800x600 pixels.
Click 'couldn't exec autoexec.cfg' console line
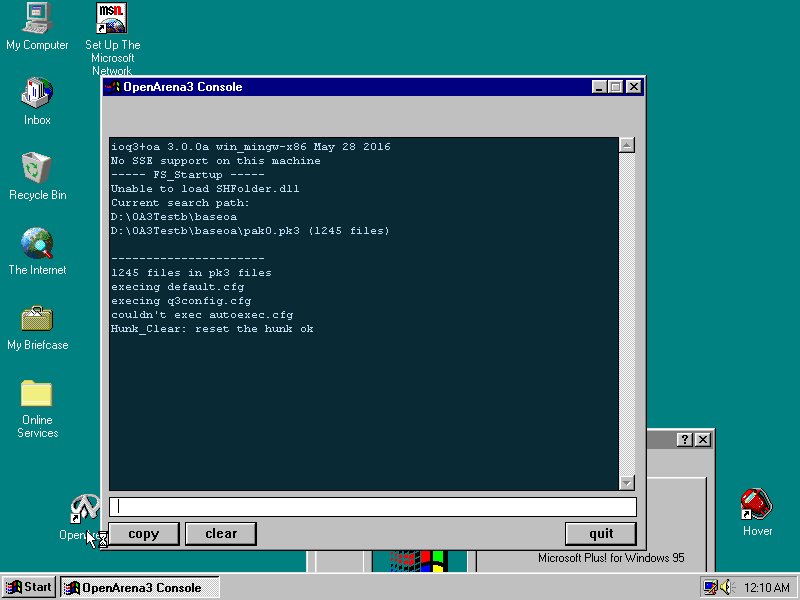202,315
